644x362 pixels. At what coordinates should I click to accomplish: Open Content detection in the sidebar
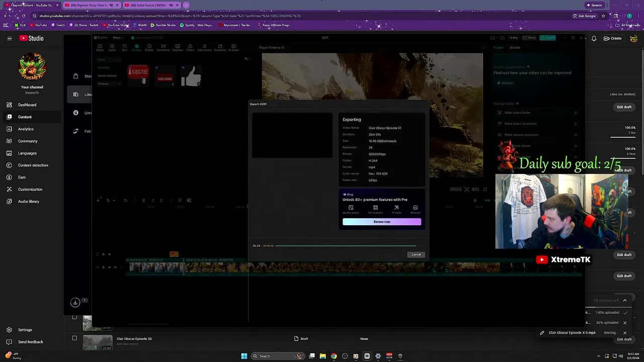pos(31,165)
